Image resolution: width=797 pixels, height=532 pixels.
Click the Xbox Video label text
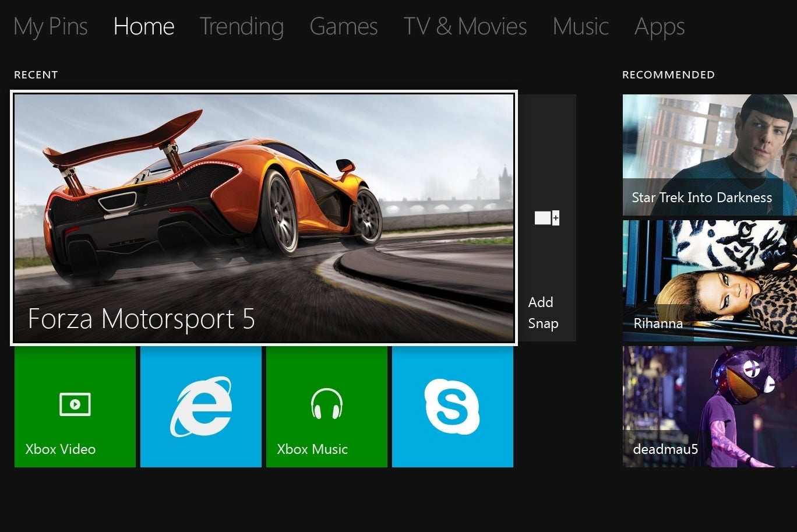(x=61, y=449)
